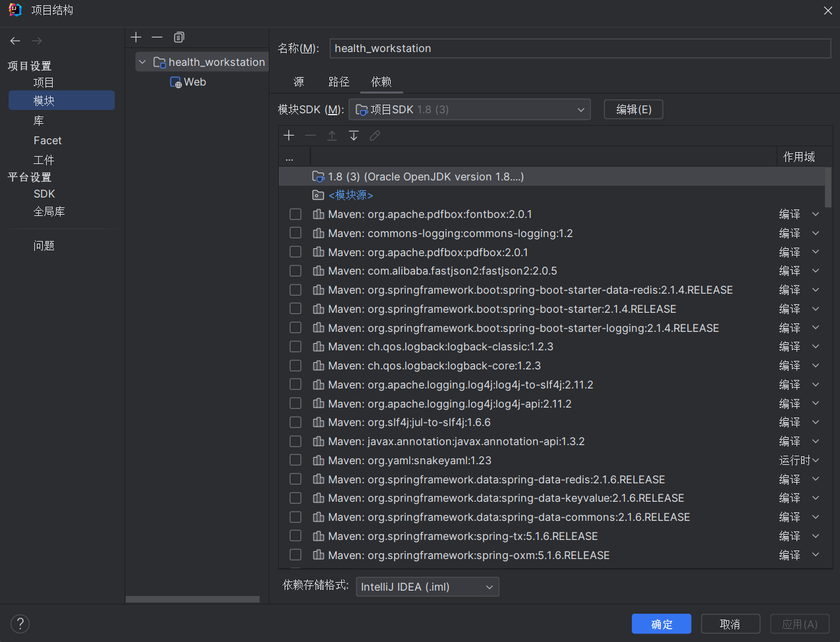
Task: Confirm with 确定 button
Action: tap(661, 624)
